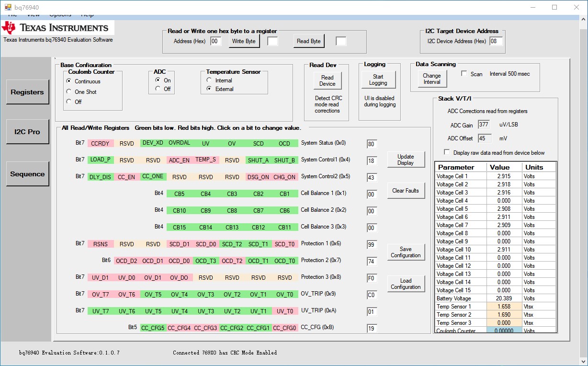
Task: Enable the Scan checkbox
Action: tap(464, 74)
